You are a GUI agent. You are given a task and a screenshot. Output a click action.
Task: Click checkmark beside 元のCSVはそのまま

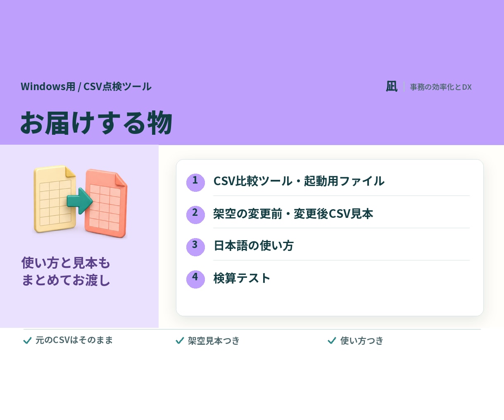28,341
